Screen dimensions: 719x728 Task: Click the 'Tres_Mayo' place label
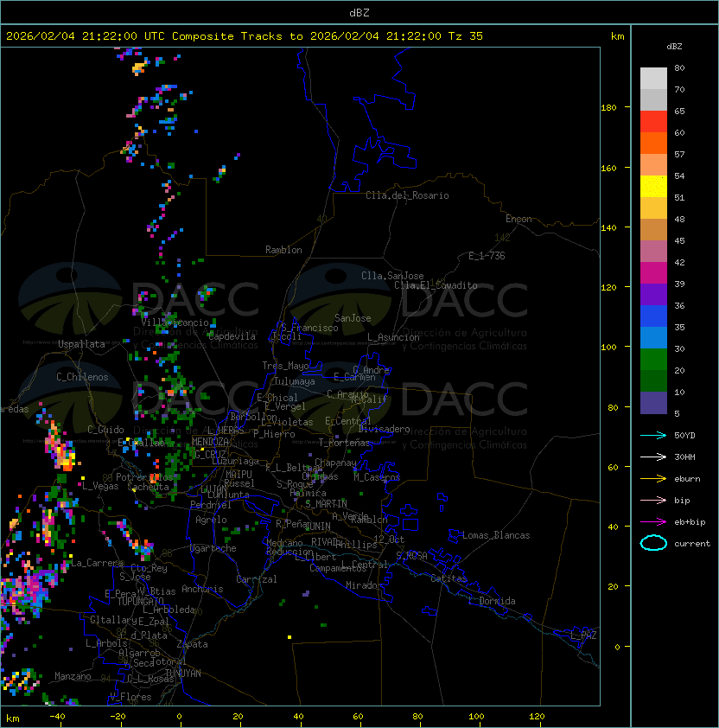tap(285, 366)
